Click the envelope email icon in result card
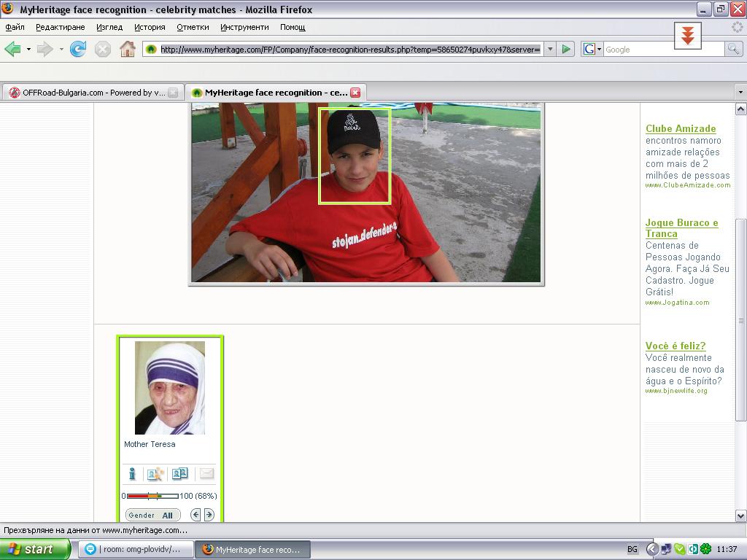747x560 pixels. (206, 474)
